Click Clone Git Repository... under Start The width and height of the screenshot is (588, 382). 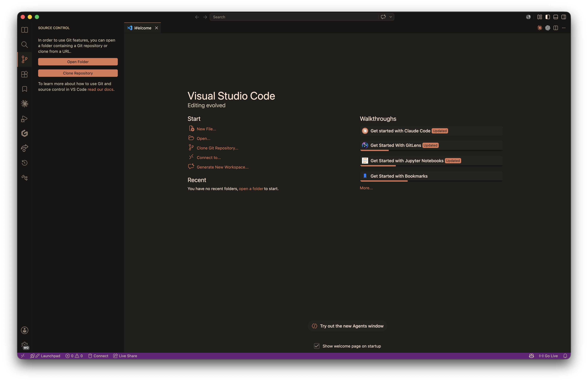pyautogui.click(x=217, y=148)
